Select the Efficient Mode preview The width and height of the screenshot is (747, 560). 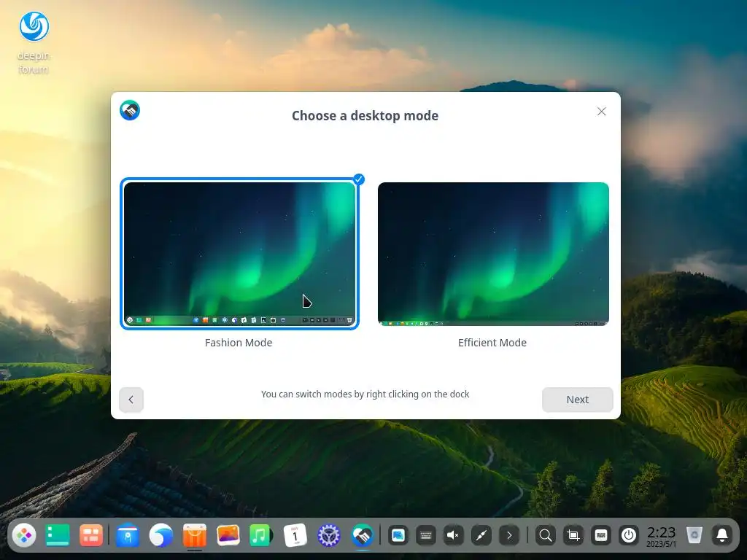[x=493, y=254]
